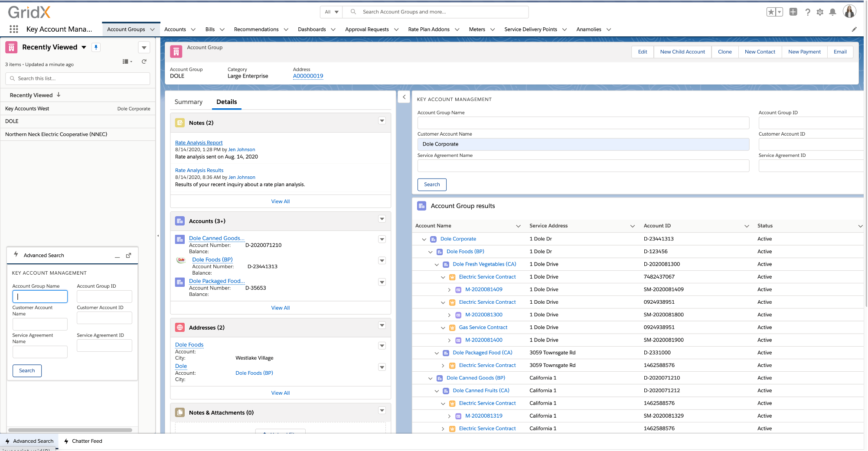Image resolution: width=868 pixels, height=451 pixels.
Task: Click the edit pencil icon top right
Action: (x=854, y=29)
